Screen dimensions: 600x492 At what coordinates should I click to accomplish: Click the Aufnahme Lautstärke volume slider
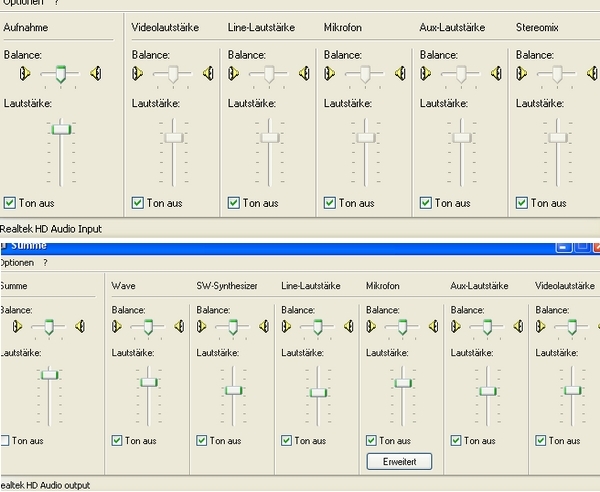pyautogui.click(x=61, y=129)
